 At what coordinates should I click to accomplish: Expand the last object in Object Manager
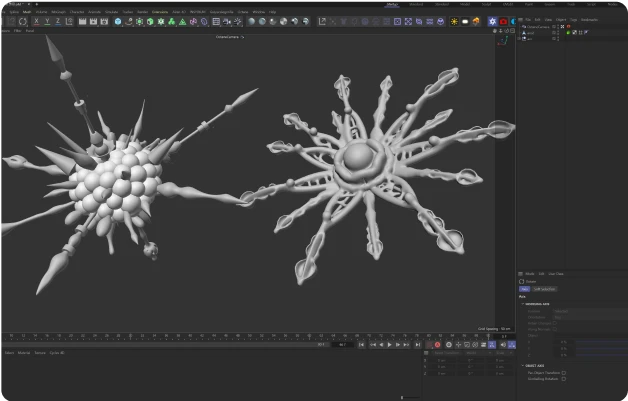[519, 39]
